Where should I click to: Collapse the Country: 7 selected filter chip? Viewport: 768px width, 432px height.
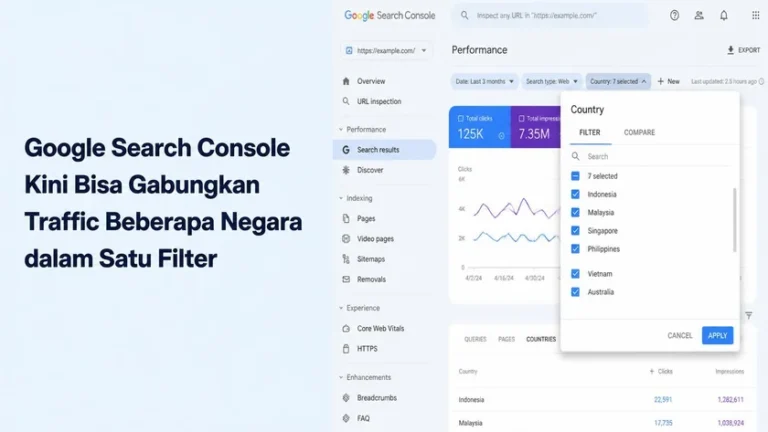[x=618, y=81]
